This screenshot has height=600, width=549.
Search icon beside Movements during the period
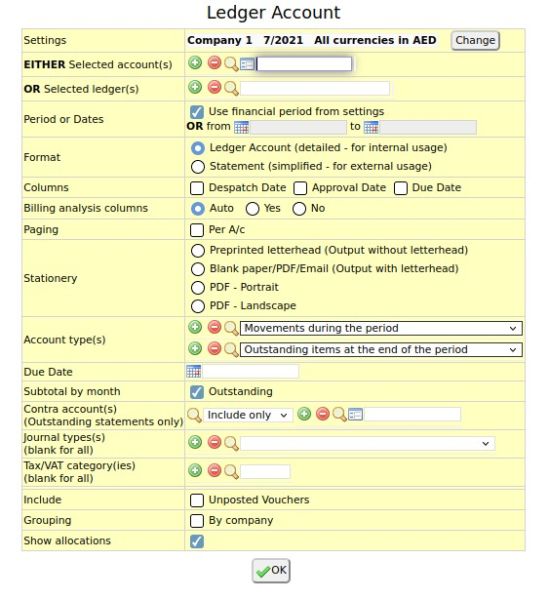[x=231, y=329]
